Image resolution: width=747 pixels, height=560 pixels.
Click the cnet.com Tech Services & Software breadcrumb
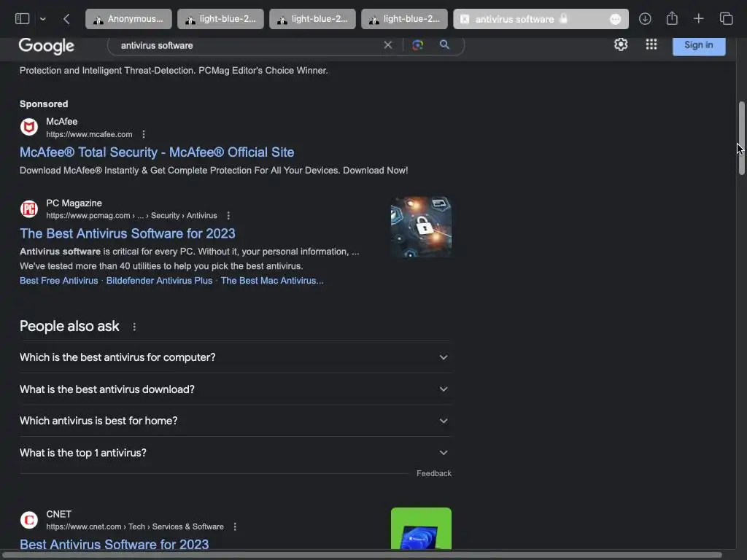coord(135,526)
